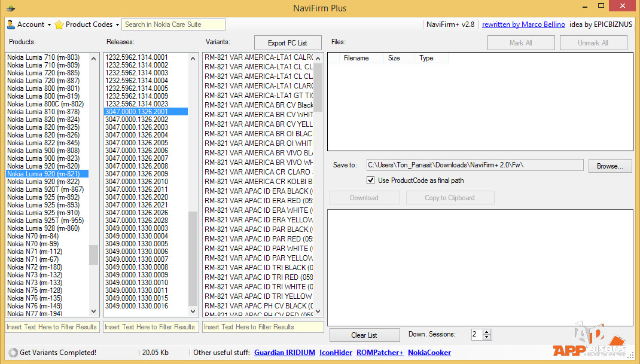Click the Releases list scrollbar thumb

[x=193, y=258]
